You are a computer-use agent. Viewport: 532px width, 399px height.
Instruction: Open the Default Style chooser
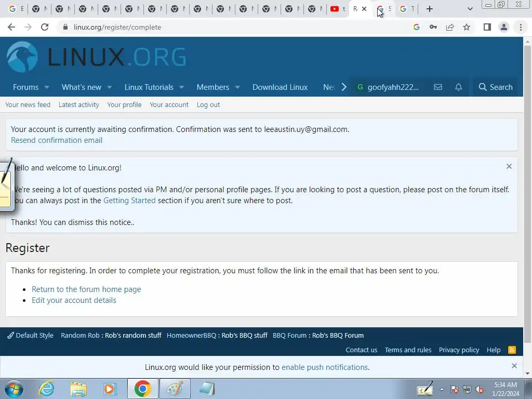30,336
